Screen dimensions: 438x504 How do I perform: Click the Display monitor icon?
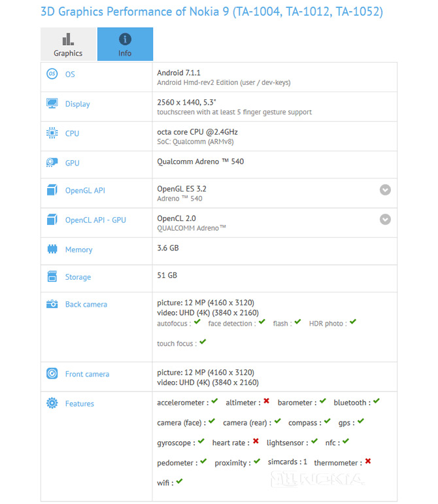click(52, 103)
